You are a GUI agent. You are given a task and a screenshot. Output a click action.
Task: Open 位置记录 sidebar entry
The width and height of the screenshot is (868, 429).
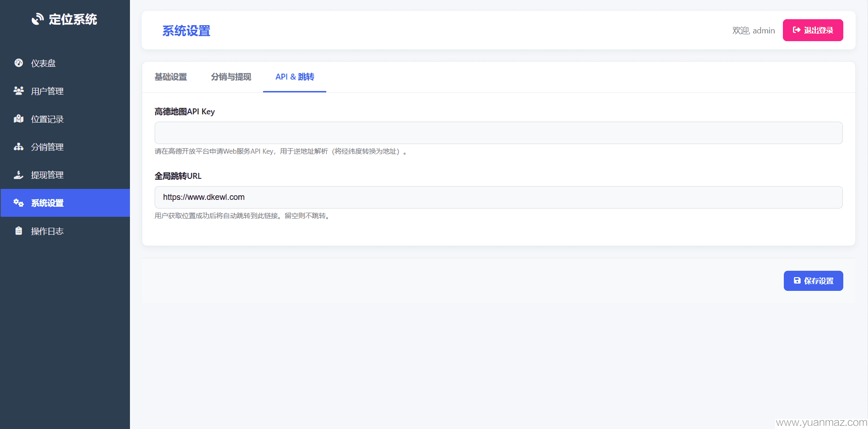(x=65, y=119)
